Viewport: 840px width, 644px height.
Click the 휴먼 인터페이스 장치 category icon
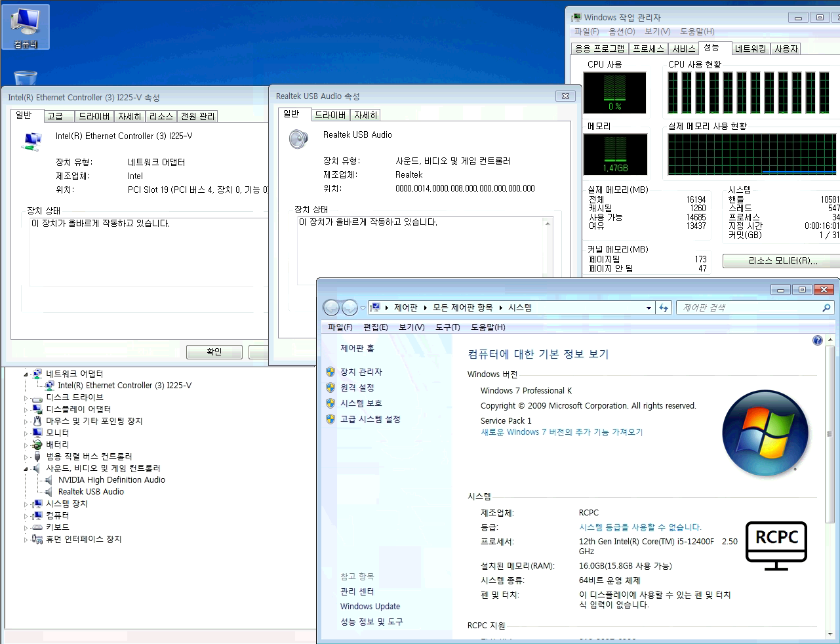point(37,539)
